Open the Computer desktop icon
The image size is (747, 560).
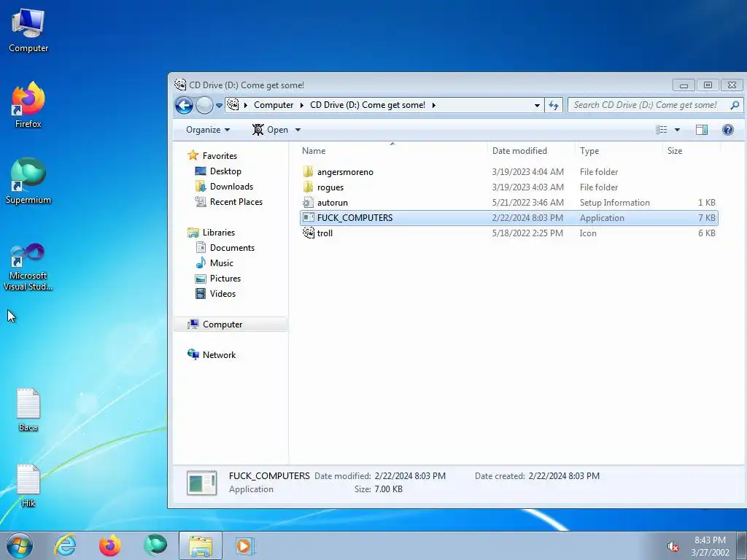[28, 30]
